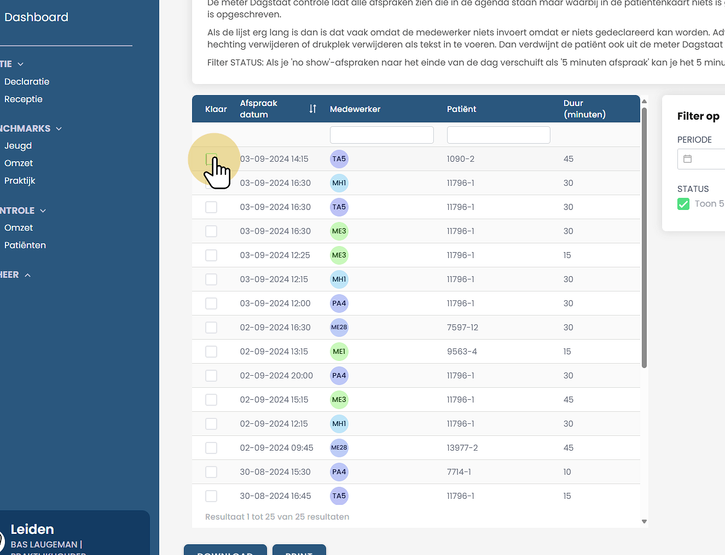The image size is (725, 555).
Task: Collapse the Benchmarks section chevron
Action: click(59, 129)
